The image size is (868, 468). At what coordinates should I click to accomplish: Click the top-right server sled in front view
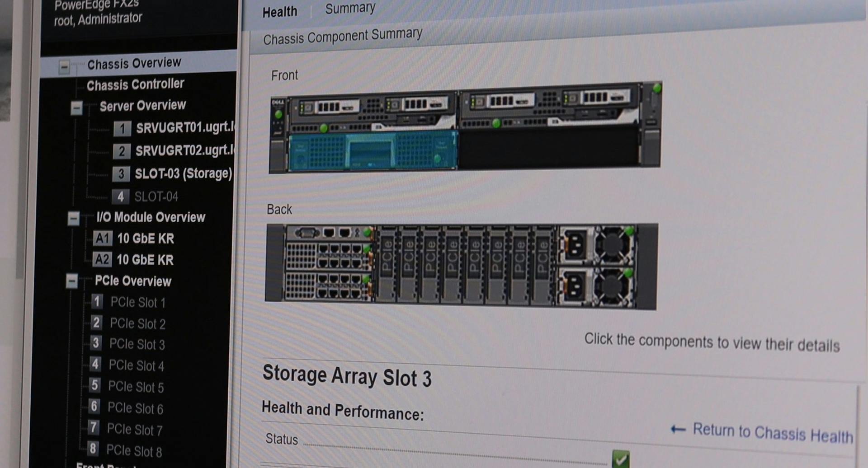[x=550, y=106]
